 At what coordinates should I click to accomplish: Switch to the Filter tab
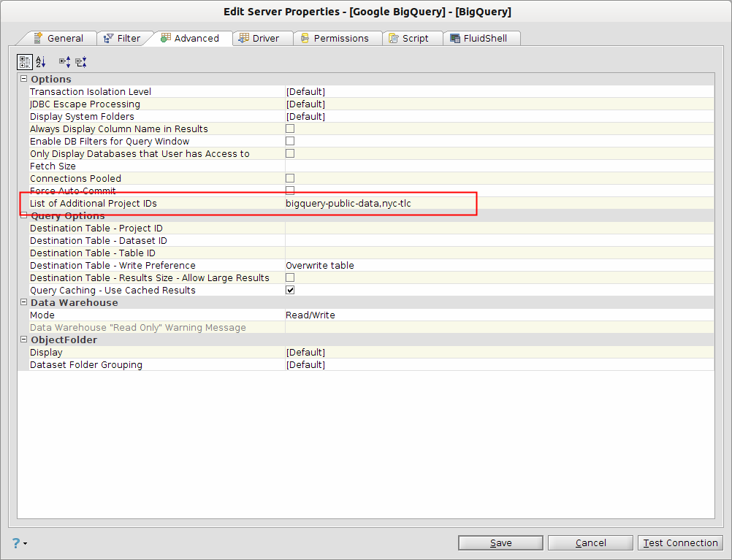(122, 38)
